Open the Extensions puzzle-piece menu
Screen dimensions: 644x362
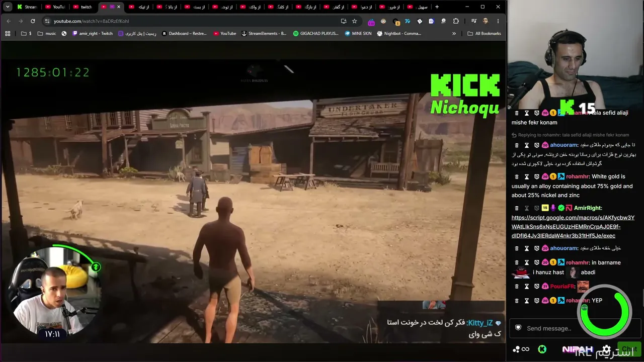[x=456, y=21]
